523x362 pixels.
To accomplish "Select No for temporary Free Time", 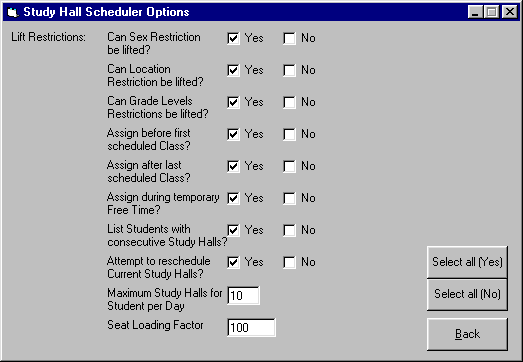I will [289, 199].
